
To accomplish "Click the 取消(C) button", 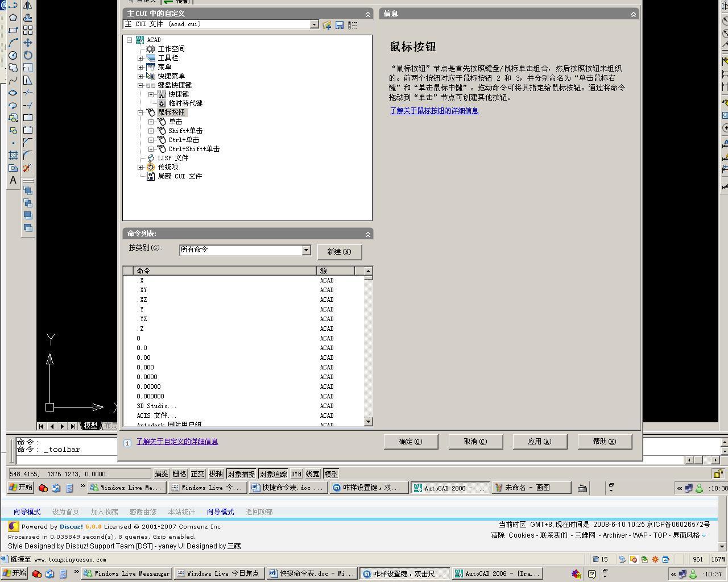I will [x=475, y=442].
